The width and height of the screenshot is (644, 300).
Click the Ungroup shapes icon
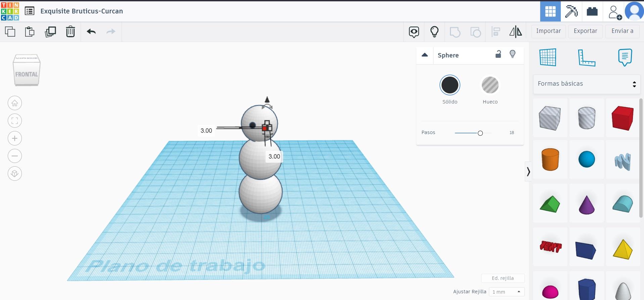tap(475, 32)
